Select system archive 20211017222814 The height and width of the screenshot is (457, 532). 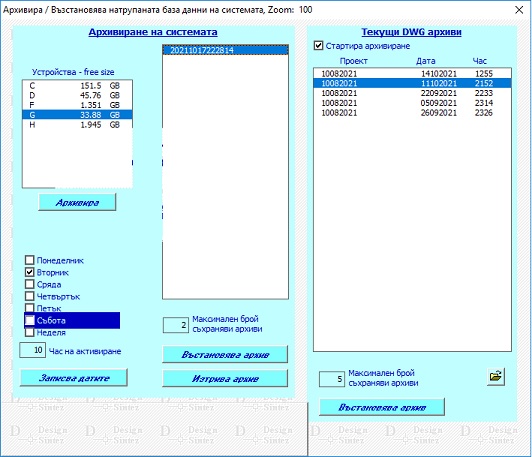pyautogui.click(x=226, y=50)
